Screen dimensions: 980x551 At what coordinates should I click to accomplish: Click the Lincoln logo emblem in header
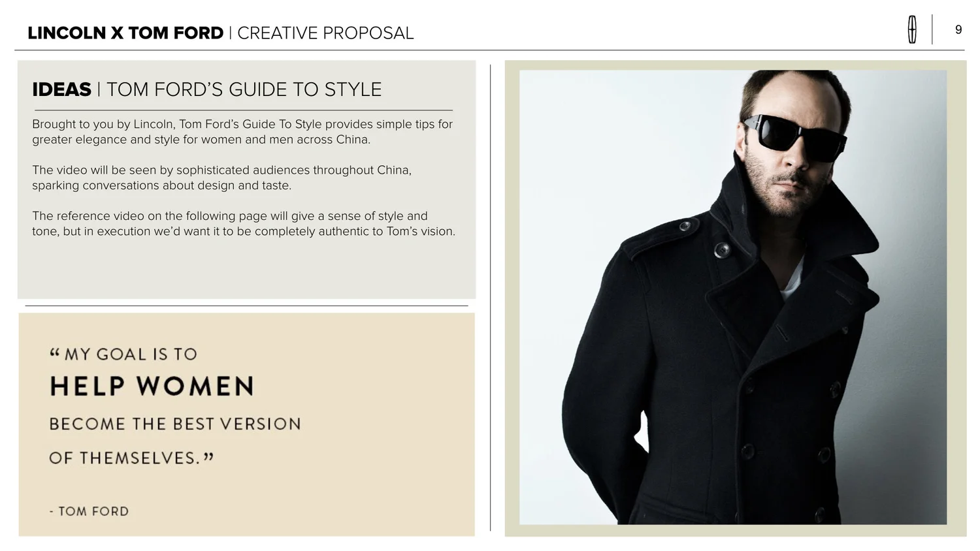[912, 30]
